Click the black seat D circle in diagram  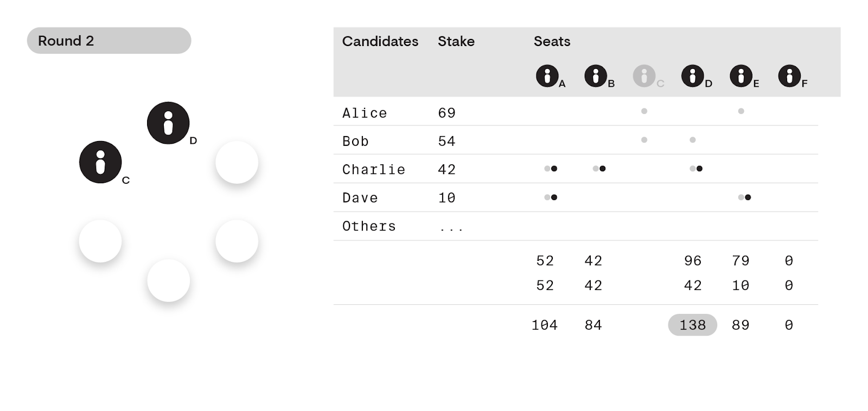pyautogui.click(x=168, y=123)
